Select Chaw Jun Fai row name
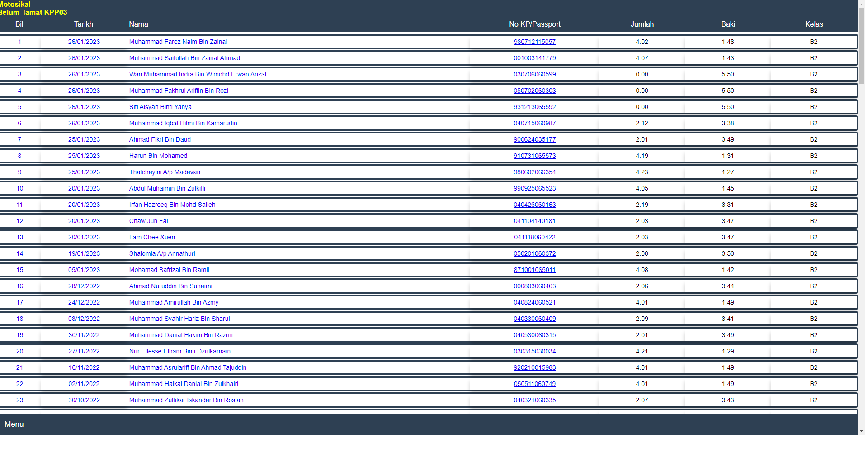Viewport: 868px width, 467px height. click(x=148, y=221)
